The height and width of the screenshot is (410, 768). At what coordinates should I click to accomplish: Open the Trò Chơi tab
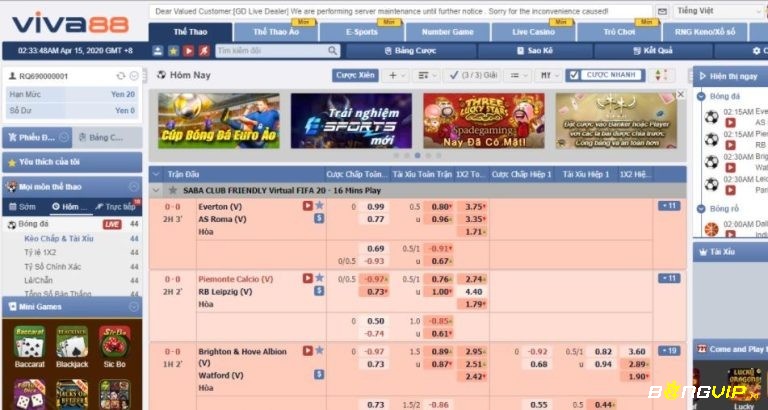coord(619,32)
